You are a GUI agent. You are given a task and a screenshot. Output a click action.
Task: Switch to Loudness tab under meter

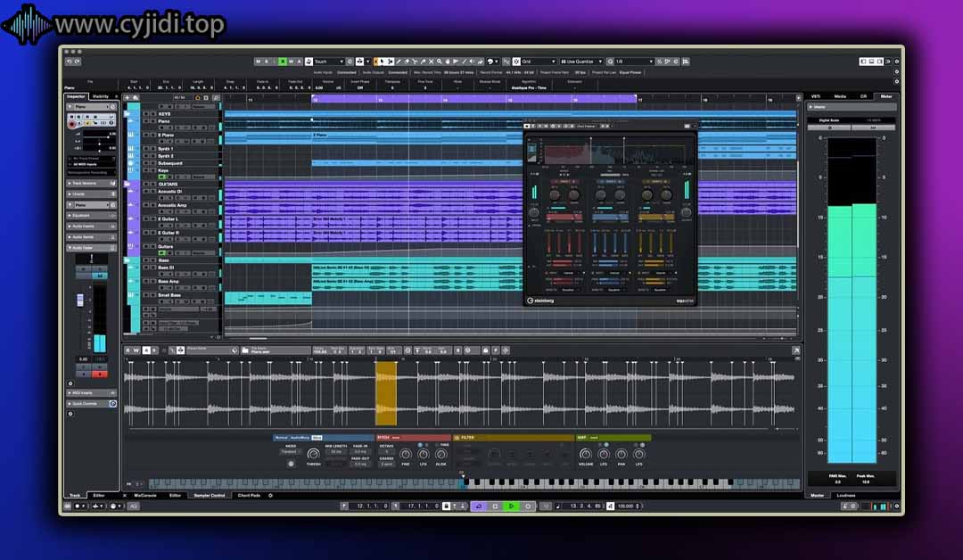tap(846, 495)
